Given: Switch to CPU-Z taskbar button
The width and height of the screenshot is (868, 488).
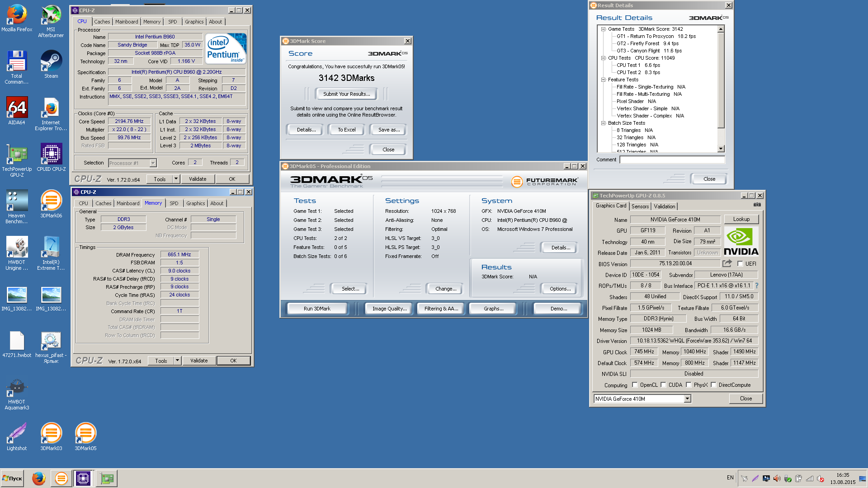Looking at the screenshot, I should (83, 478).
